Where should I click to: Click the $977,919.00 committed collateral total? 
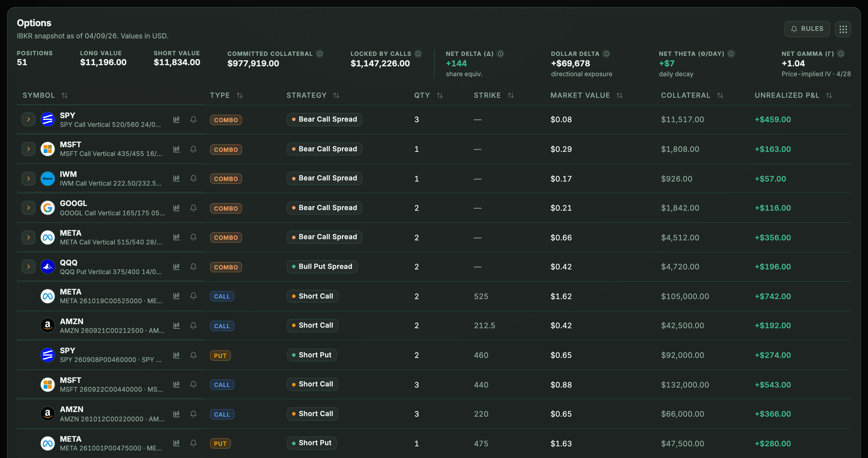click(x=253, y=63)
